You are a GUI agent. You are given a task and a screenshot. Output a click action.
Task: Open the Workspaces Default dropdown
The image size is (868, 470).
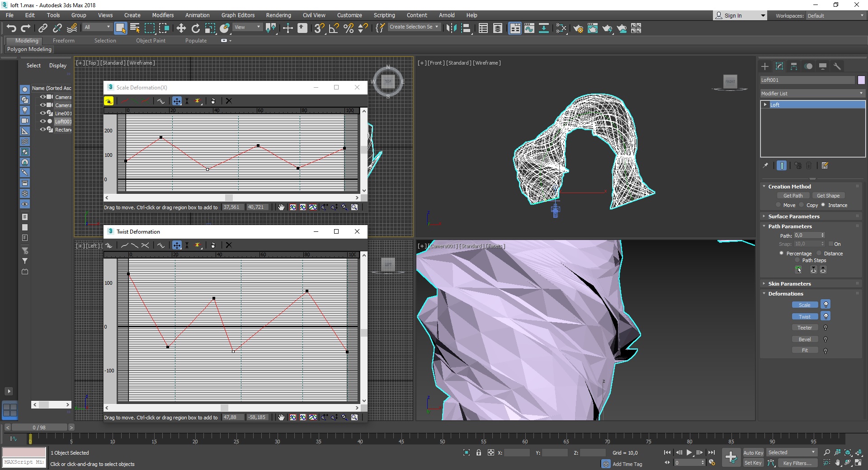tap(835, 16)
